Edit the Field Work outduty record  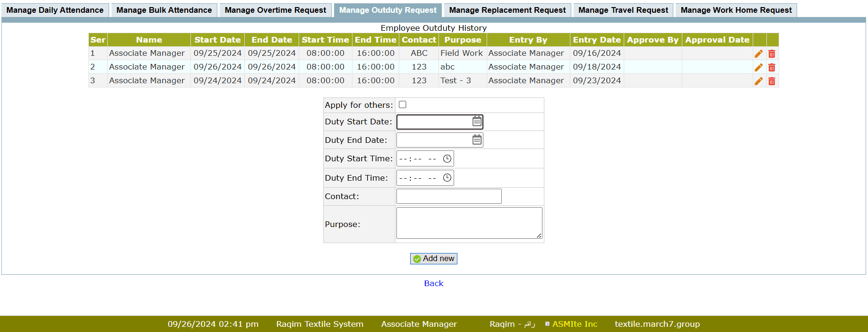click(x=758, y=53)
